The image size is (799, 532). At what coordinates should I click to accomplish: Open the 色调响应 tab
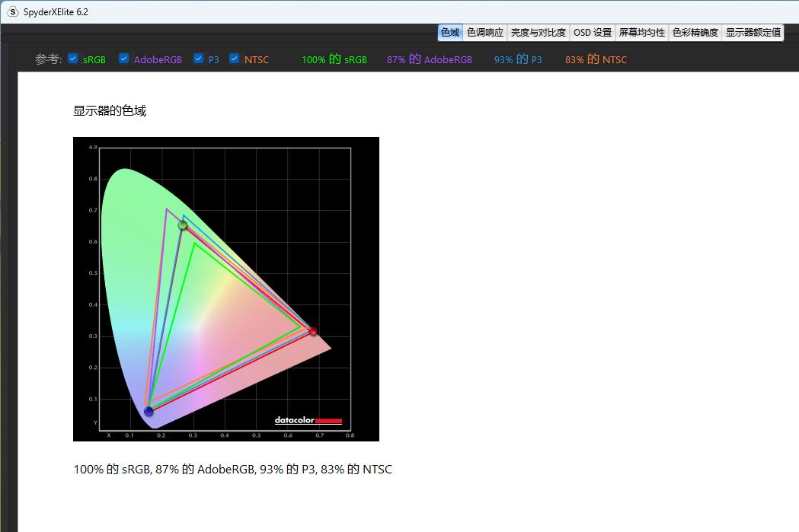(x=485, y=33)
